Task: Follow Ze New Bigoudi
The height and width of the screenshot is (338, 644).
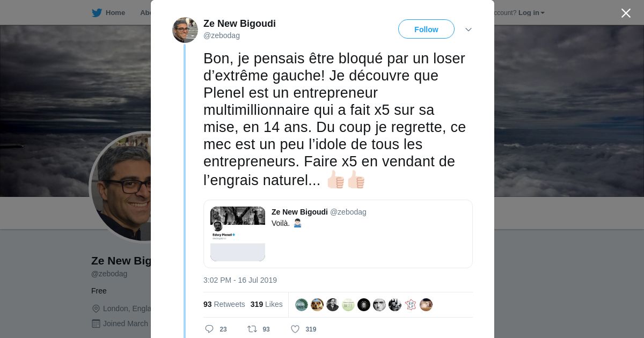Action: (426, 30)
